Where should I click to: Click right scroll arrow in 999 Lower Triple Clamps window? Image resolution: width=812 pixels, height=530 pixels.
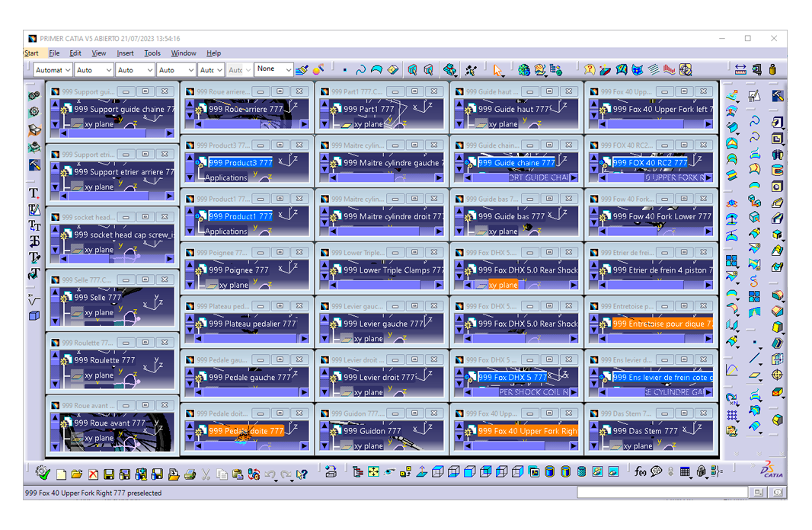pyautogui.click(x=439, y=285)
